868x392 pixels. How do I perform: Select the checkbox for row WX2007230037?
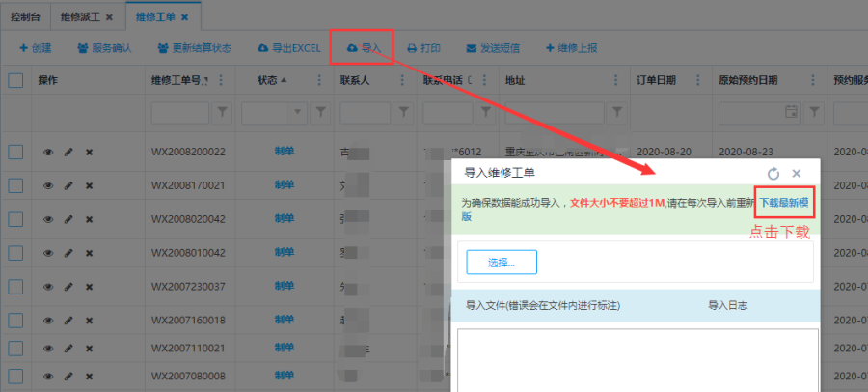coord(15,287)
